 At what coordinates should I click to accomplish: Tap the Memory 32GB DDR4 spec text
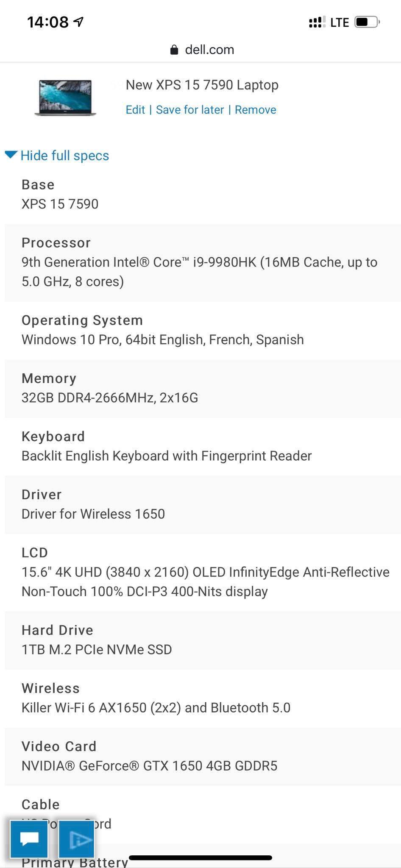point(110,398)
